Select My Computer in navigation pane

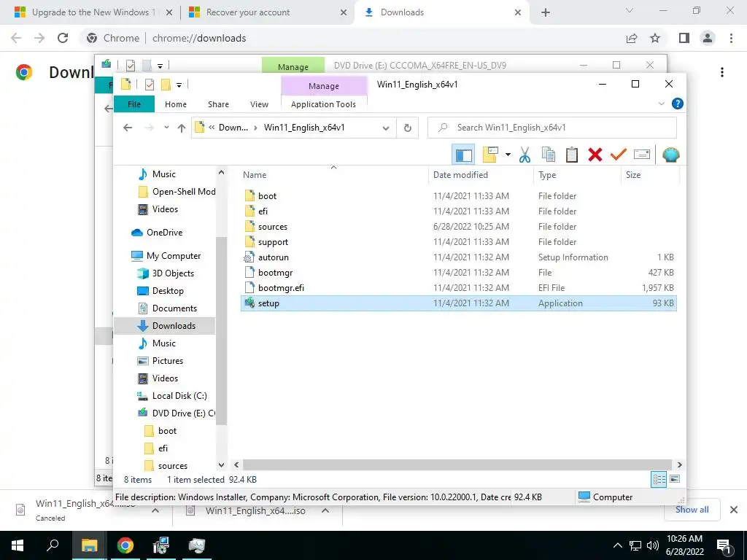pyautogui.click(x=174, y=256)
